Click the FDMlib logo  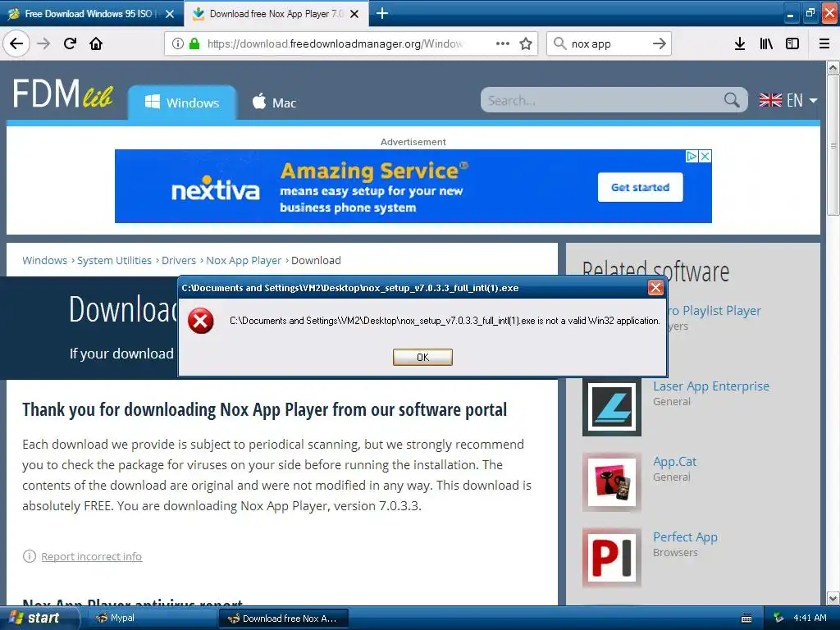(62, 94)
